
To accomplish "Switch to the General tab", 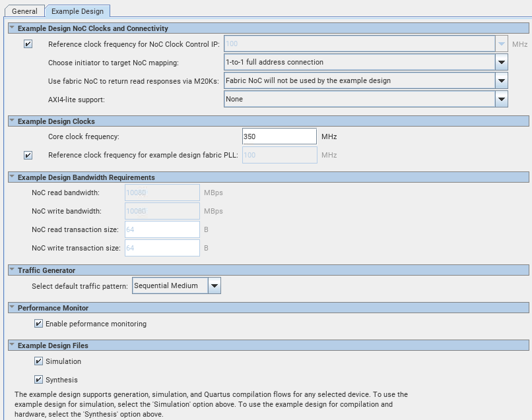I will [x=24, y=12].
